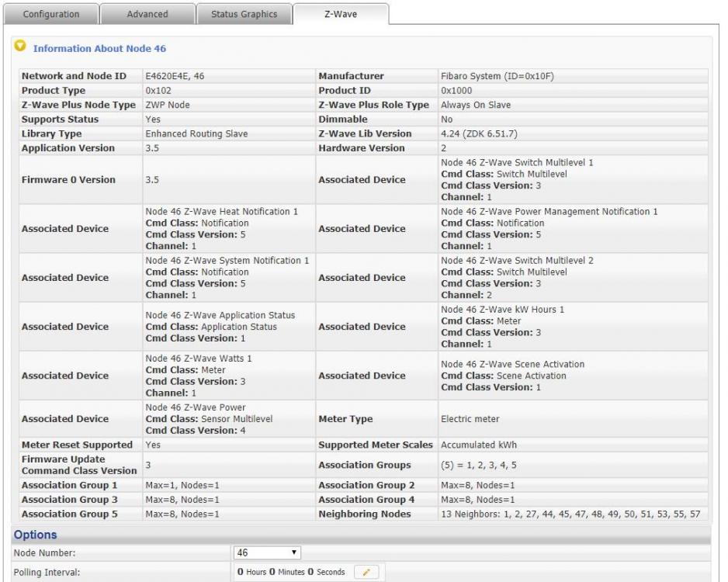Switch to the Configuration tab
The height and width of the screenshot is (582, 728).
pos(51,14)
